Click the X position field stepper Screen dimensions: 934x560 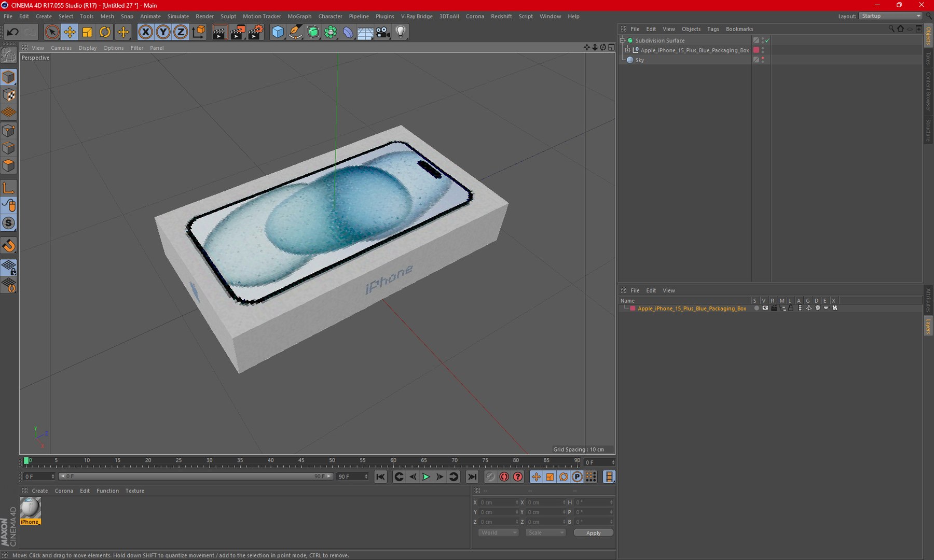pos(517,502)
